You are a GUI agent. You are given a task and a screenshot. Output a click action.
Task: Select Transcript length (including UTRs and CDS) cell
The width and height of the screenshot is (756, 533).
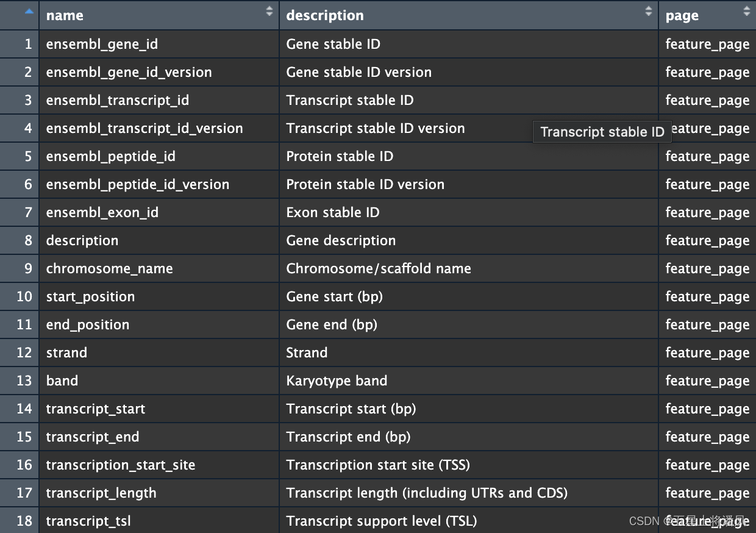click(427, 493)
